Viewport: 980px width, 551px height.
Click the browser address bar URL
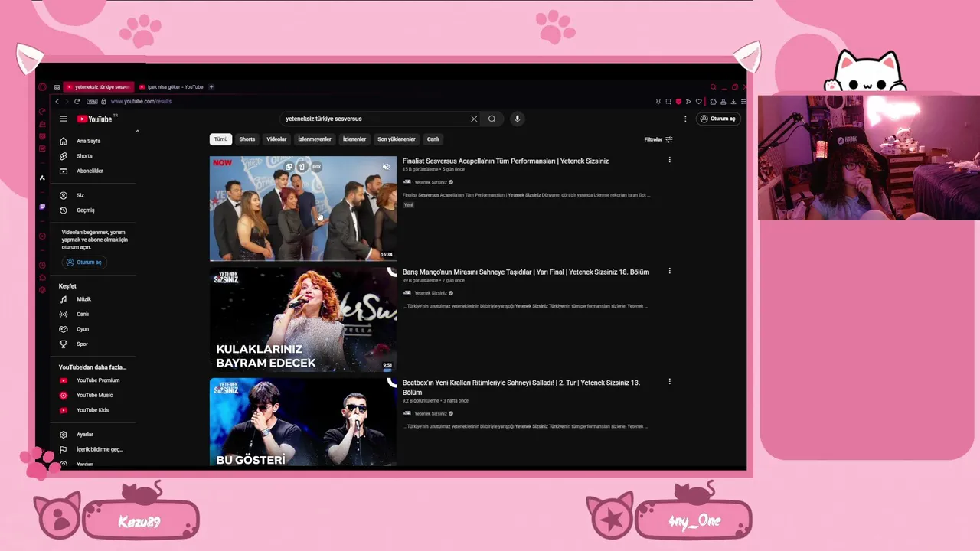(141, 102)
